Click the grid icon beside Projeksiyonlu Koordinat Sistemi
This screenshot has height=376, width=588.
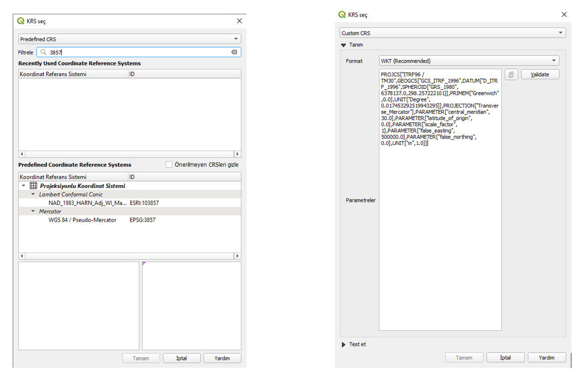point(34,186)
